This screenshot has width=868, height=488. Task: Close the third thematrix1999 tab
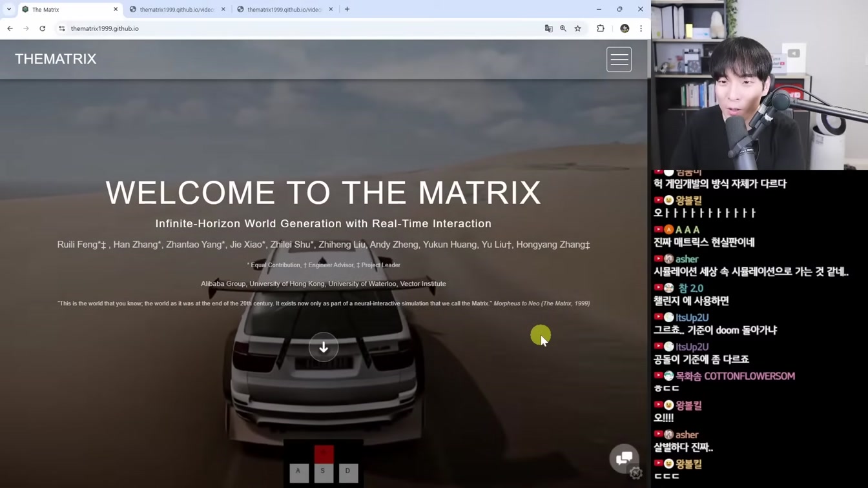[x=331, y=10]
